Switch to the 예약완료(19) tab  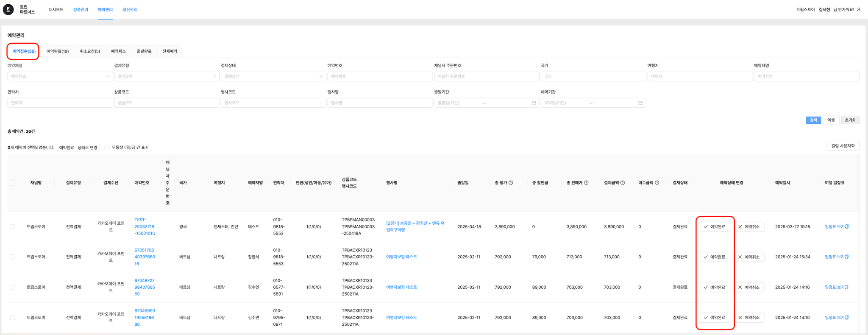point(58,51)
